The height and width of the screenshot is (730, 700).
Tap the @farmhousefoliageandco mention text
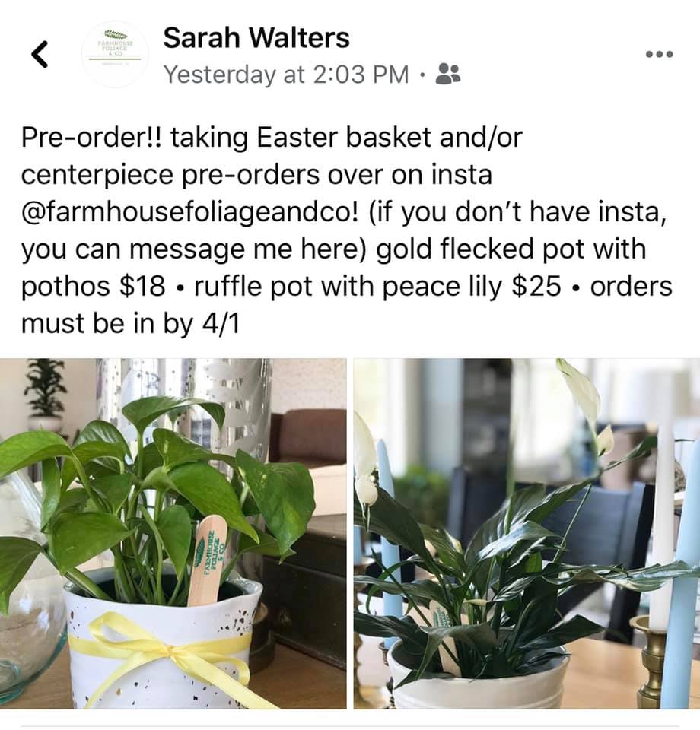click(190, 211)
